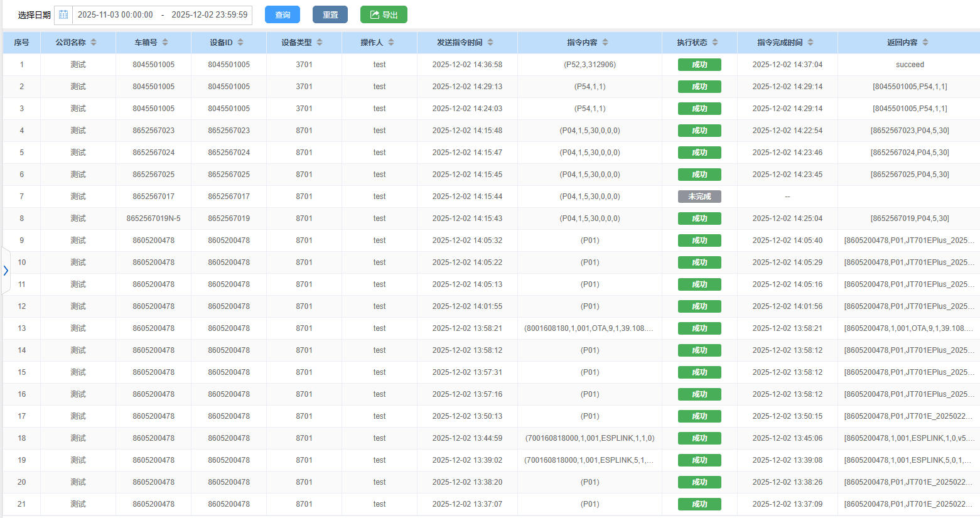Viewport: 980px width, 518px height.
Task: Sort by 指令完成时间 sort icon
Action: [x=810, y=43]
